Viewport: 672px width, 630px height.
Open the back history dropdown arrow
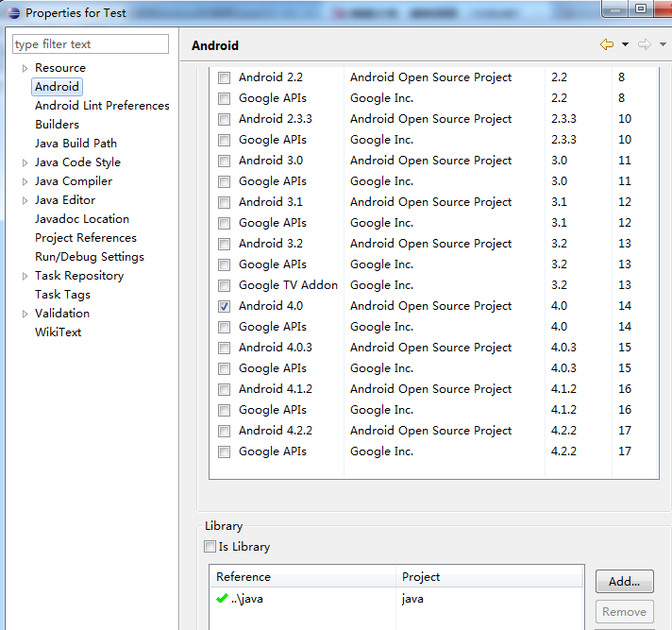[x=626, y=44]
